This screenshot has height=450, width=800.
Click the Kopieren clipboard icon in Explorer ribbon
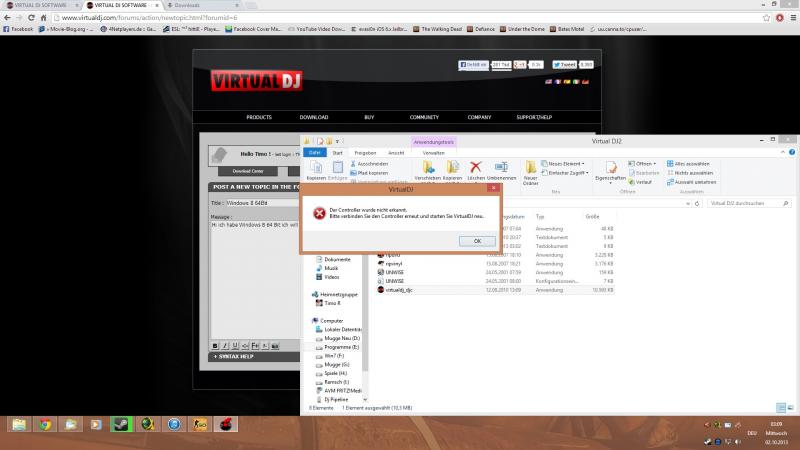(x=316, y=170)
